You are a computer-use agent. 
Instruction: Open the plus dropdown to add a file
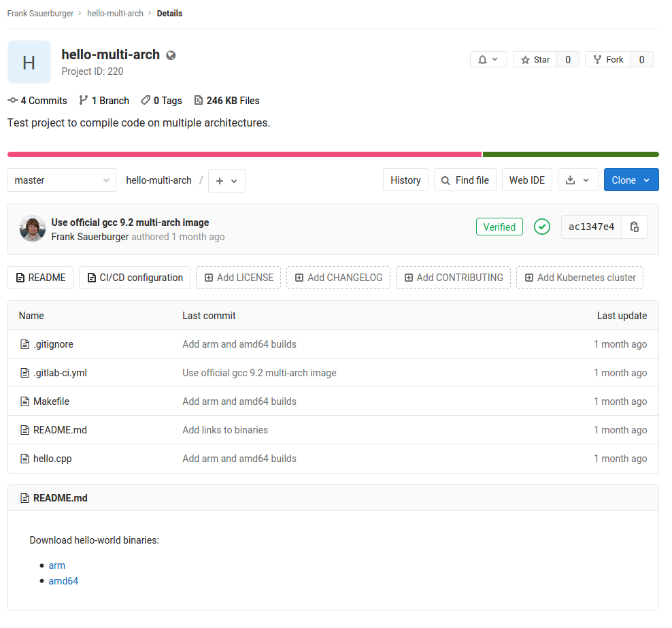coord(226,181)
